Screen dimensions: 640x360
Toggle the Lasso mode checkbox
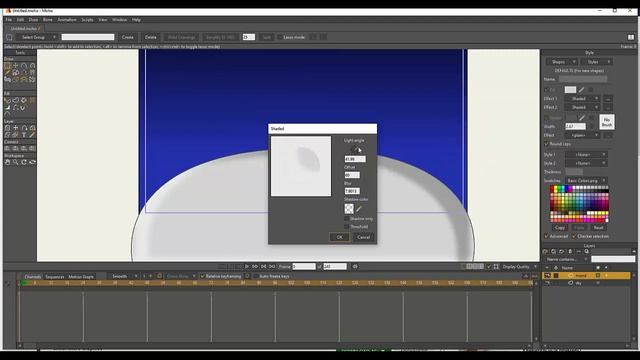(280, 37)
